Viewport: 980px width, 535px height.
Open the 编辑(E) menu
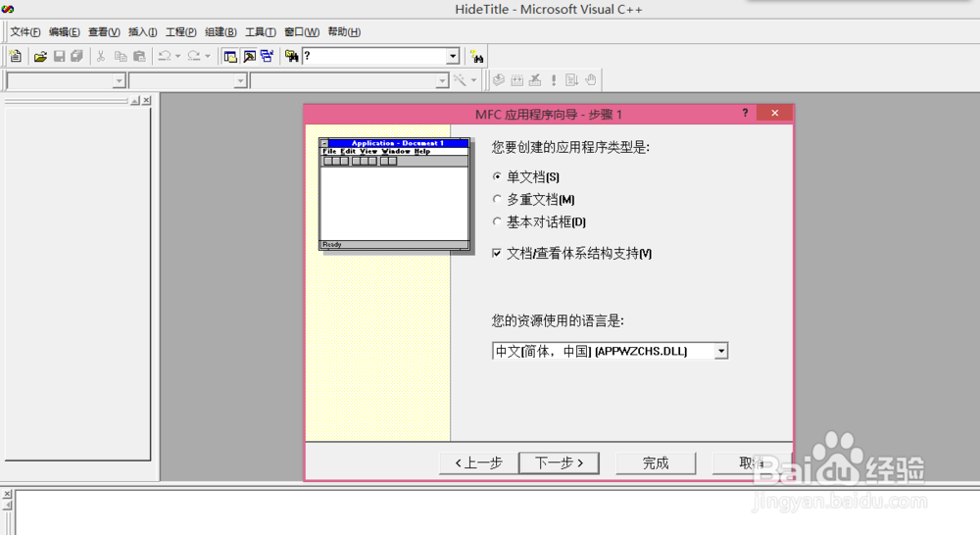click(65, 32)
